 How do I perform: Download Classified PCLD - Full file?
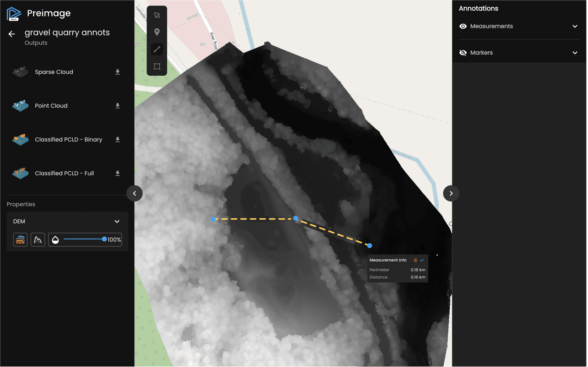[118, 173]
